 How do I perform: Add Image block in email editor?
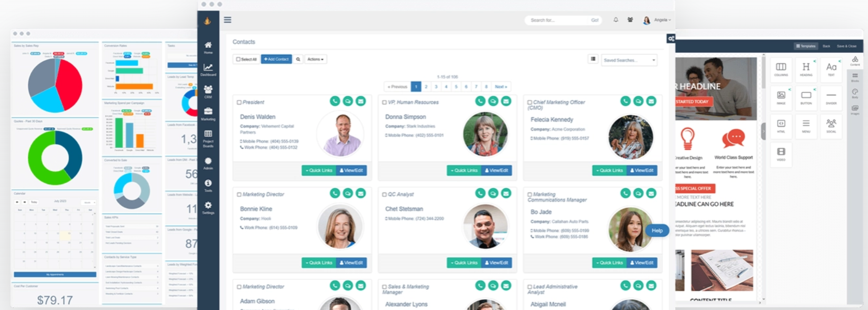[781, 97]
